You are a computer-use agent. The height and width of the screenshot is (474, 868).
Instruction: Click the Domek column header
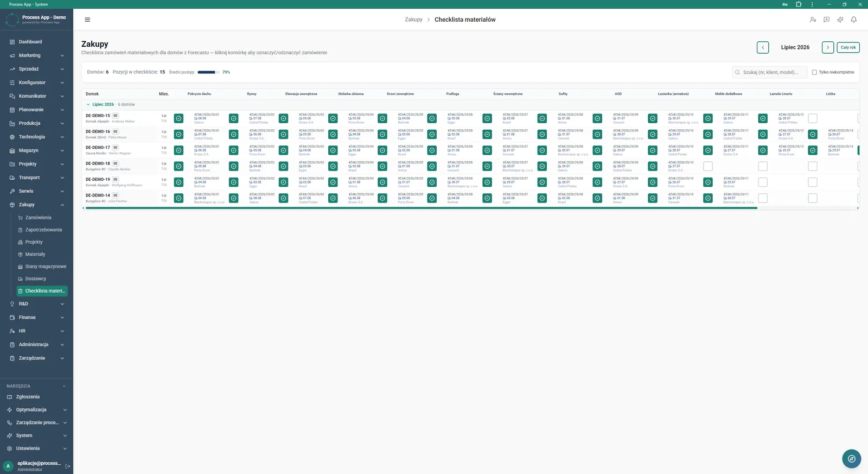[x=92, y=94]
